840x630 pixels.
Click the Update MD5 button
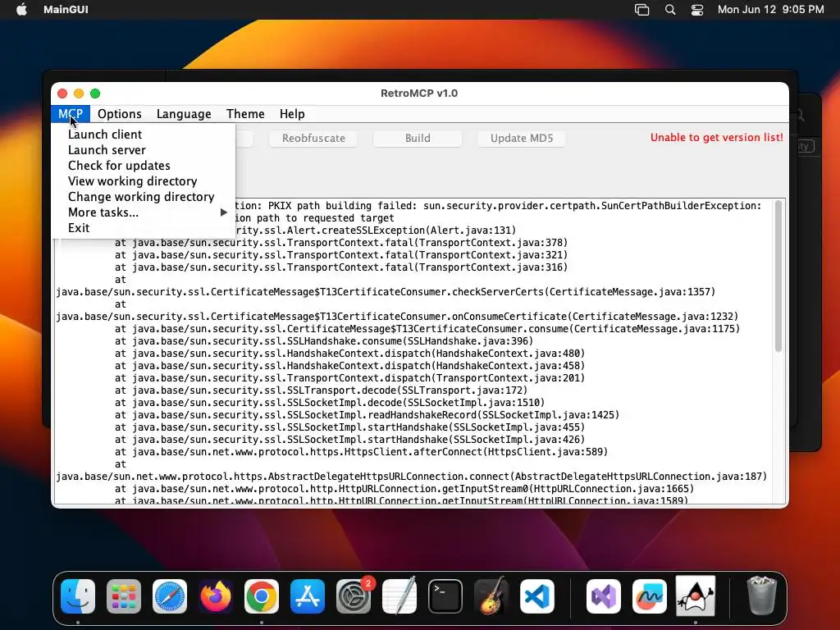pyautogui.click(x=522, y=138)
